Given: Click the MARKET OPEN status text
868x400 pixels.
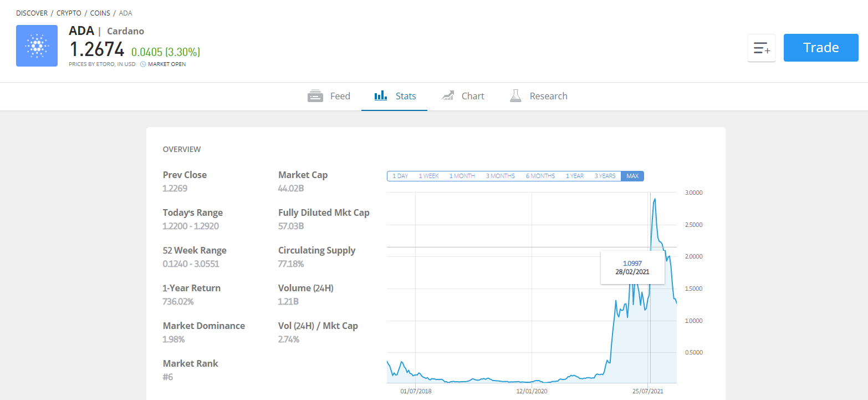Looking at the screenshot, I should point(167,64).
